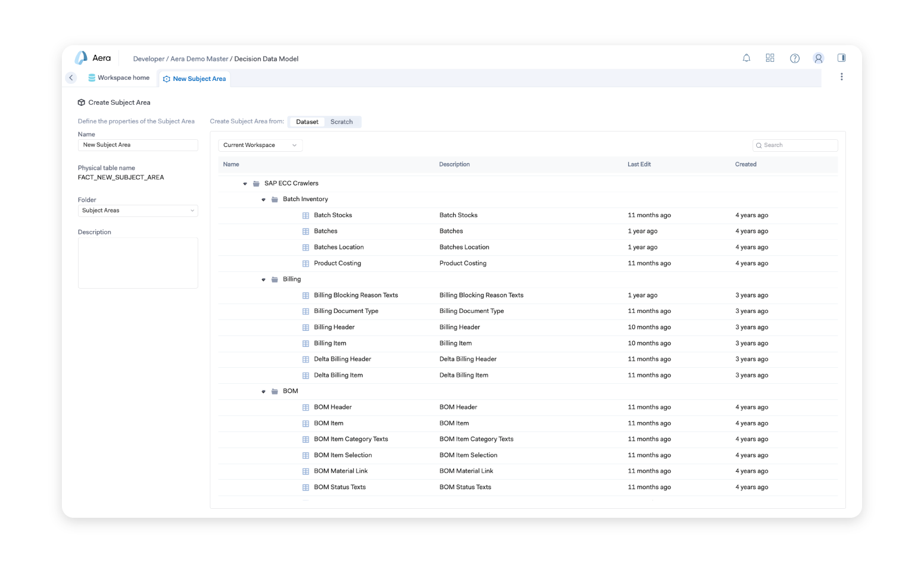
Task: Click the BOM Item Selection description cell
Action: click(468, 455)
